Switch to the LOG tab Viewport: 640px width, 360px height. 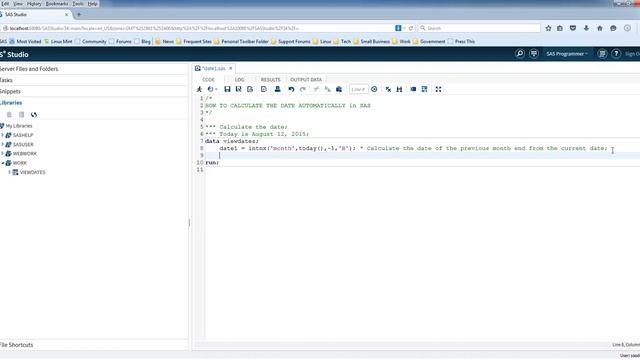click(240, 80)
